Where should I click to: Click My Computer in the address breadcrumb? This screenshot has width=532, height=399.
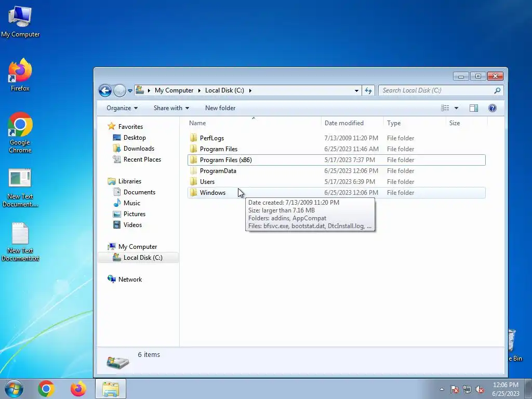[174, 90]
